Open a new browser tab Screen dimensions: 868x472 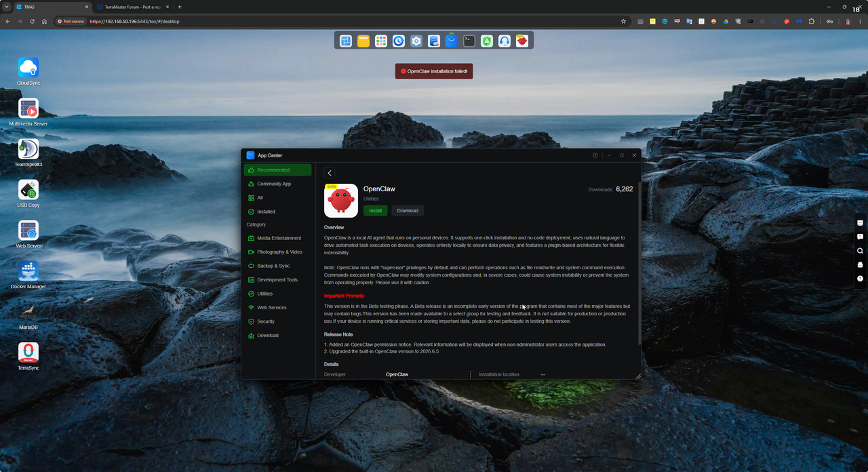point(180,7)
